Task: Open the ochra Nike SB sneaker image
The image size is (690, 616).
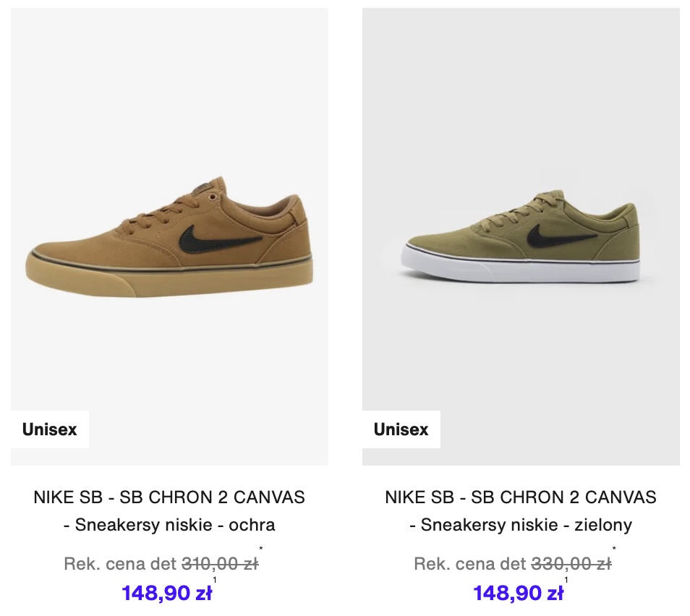Action: click(x=169, y=236)
